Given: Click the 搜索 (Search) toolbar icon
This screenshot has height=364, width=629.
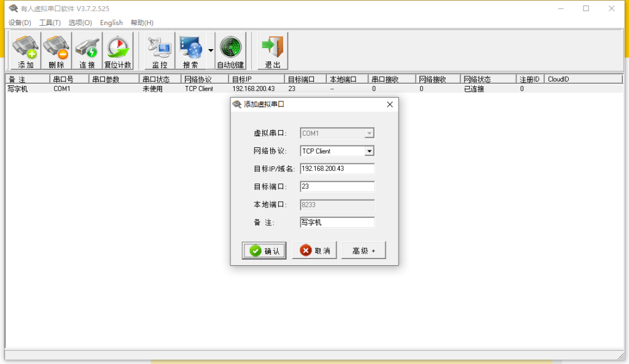Looking at the screenshot, I should tap(190, 51).
